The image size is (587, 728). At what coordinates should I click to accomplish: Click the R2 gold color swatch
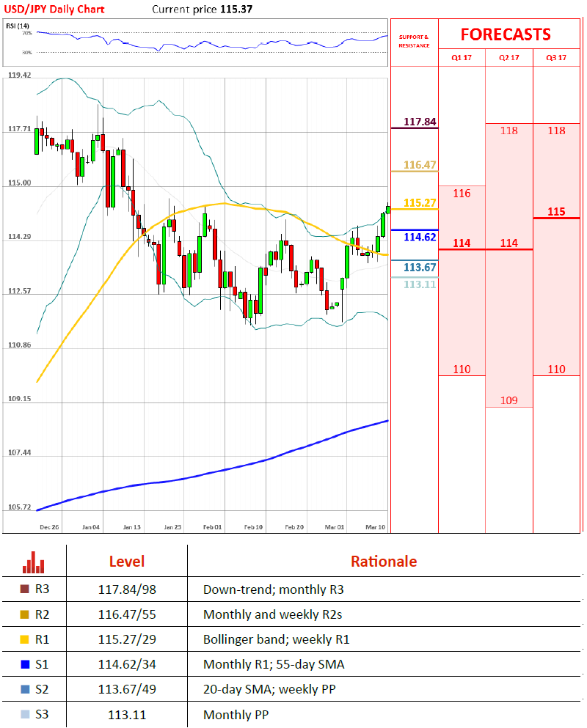point(25,614)
